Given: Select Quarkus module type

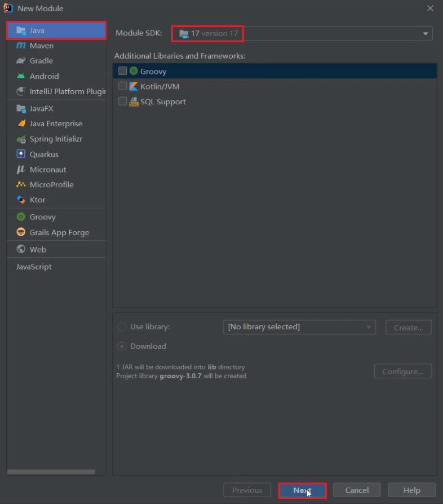Looking at the screenshot, I should [56, 154].
